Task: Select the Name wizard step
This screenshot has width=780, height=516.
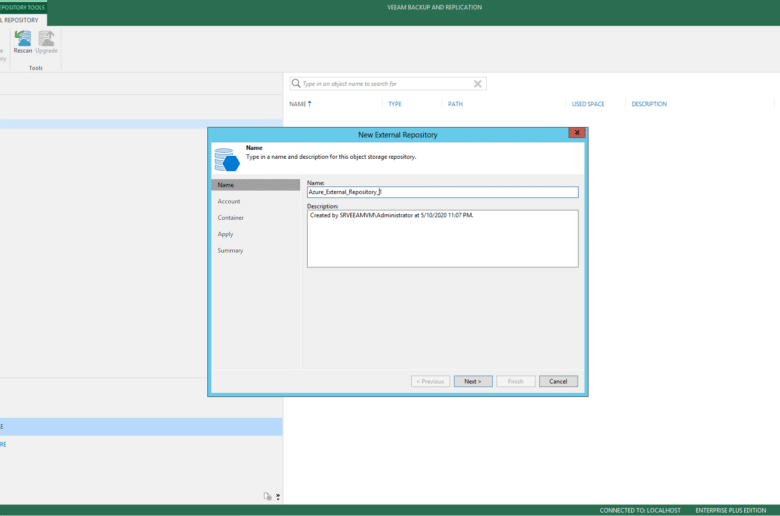Action: coord(256,185)
